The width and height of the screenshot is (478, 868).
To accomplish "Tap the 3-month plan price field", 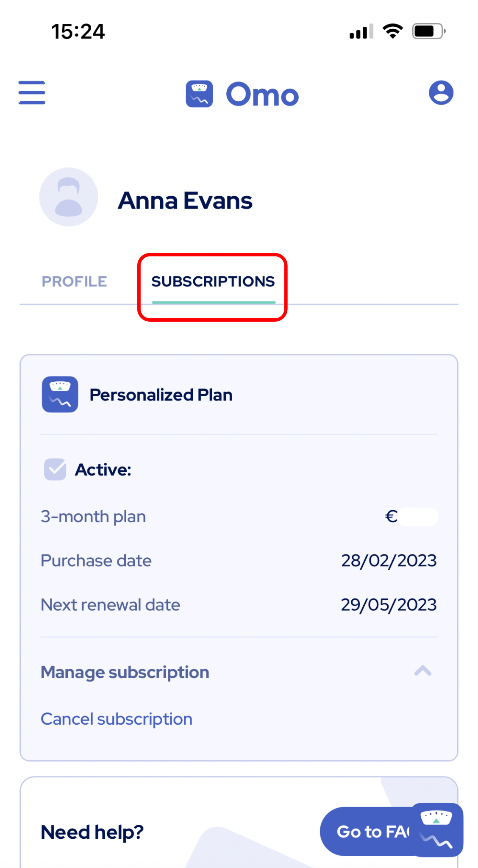I will click(x=411, y=517).
